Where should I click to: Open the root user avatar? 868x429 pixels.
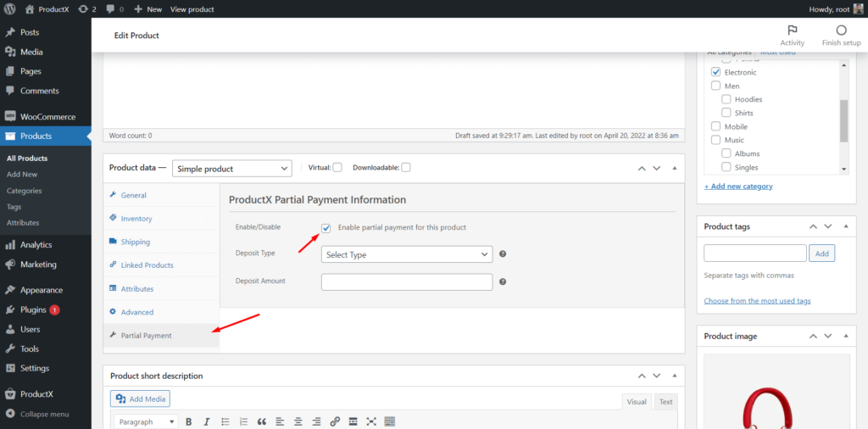pyautogui.click(x=858, y=8)
